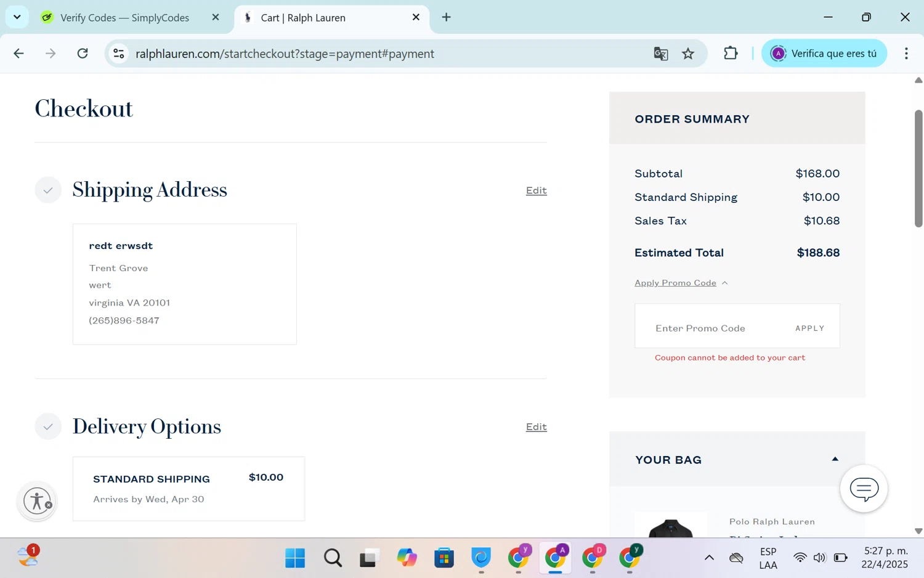Image resolution: width=924 pixels, height=578 pixels.
Task: Click the polo shirt product thumbnail
Action: [671, 524]
